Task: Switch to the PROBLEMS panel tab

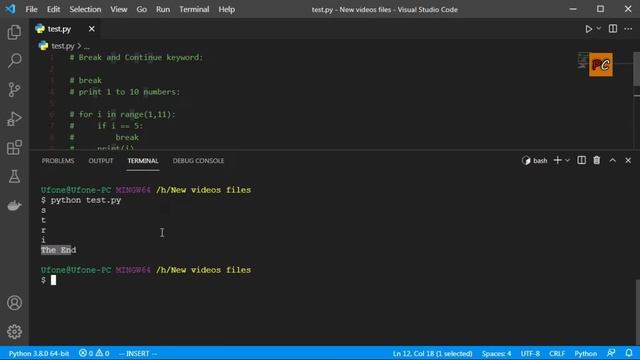Action: click(58, 161)
